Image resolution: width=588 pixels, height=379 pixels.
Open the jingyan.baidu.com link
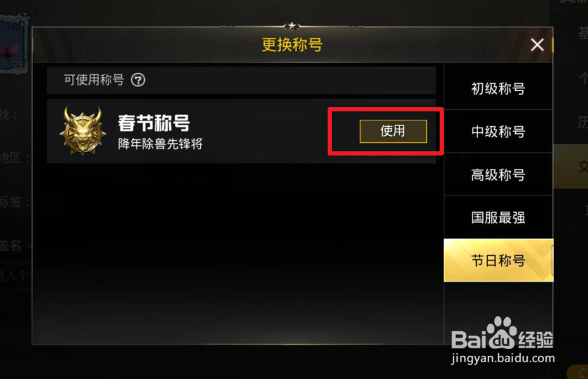(503, 359)
